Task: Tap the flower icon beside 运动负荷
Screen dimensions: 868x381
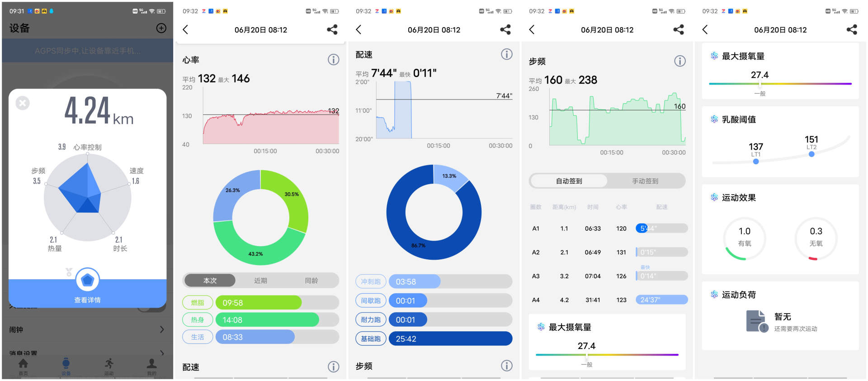Action: pyautogui.click(x=714, y=294)
